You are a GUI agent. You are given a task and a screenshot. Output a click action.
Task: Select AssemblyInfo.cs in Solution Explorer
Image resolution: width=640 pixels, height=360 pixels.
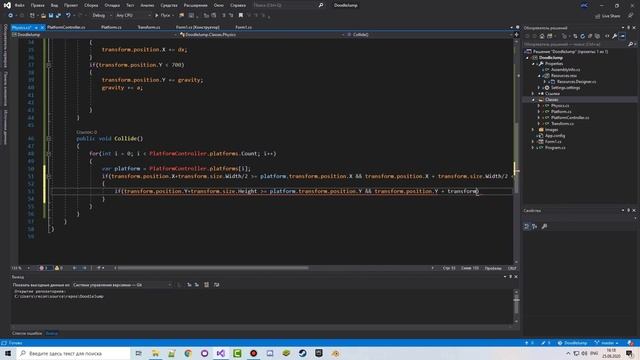pyautogui.click(x=565, y=70)
